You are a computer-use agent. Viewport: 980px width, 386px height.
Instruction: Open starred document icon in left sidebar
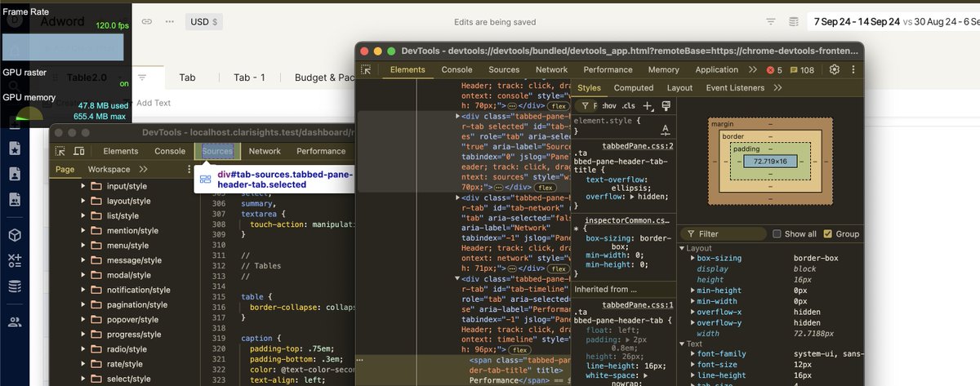click(x=14, y=149)
